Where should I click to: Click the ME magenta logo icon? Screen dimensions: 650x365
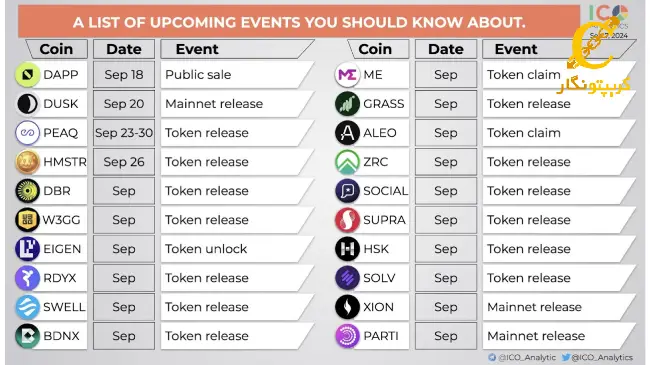(347, 75)
